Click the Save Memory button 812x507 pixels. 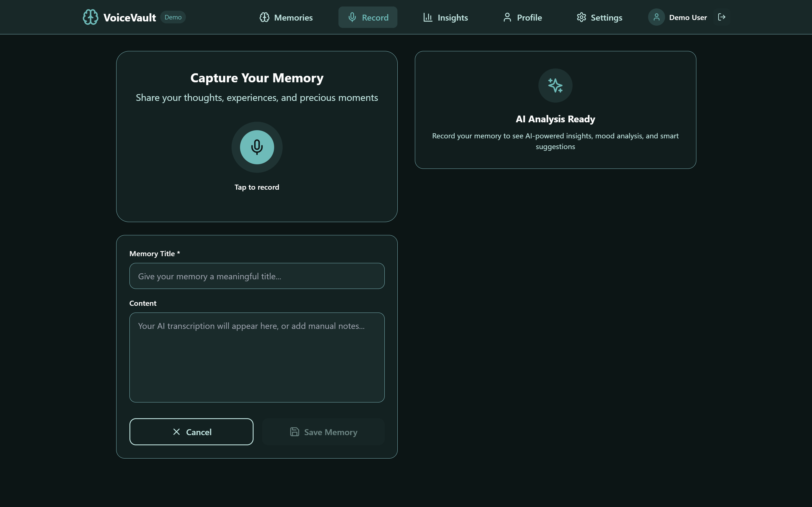323,432
